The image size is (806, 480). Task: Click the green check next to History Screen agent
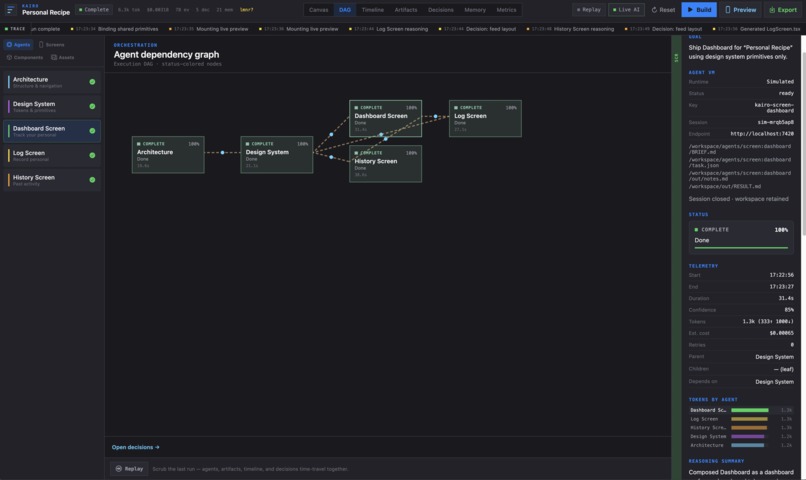coord(92,180)
